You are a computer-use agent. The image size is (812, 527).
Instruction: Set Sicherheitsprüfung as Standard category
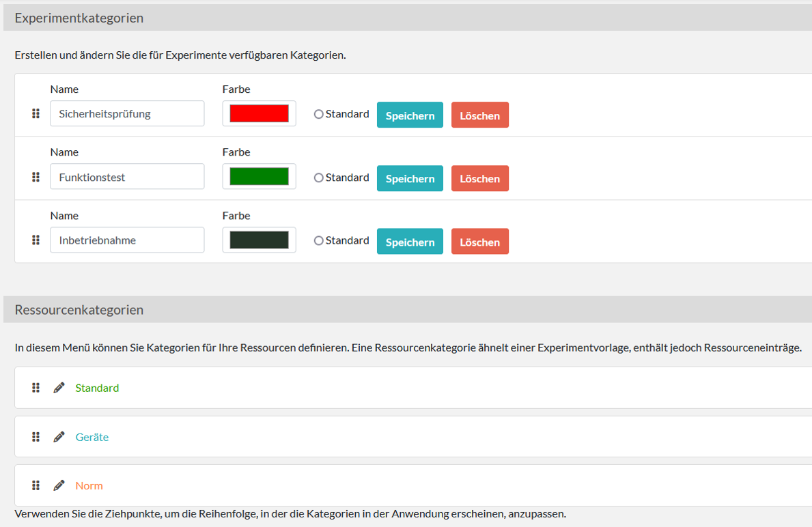point(318,115)
